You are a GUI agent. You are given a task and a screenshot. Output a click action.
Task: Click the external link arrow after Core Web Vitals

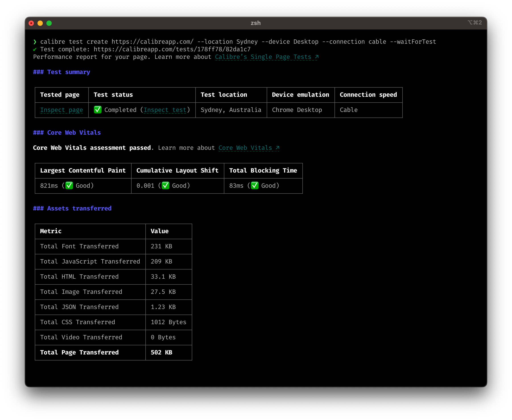pos(277,147)
